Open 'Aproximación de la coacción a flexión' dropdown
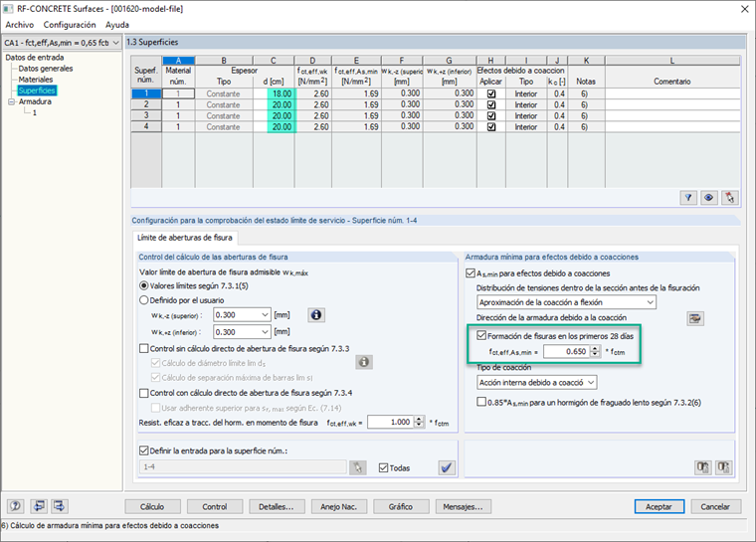This screenshot has width=756, height=542. click(650, 302)
